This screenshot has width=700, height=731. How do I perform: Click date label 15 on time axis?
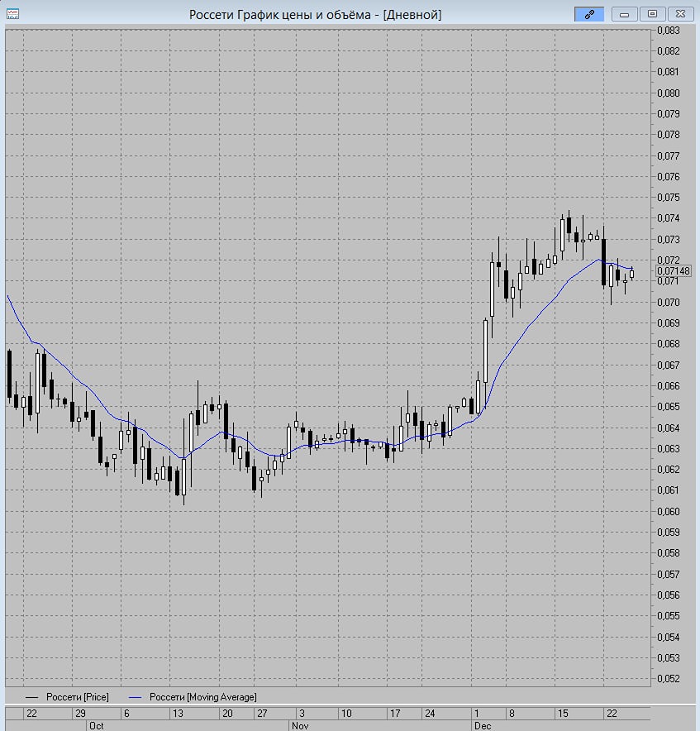(x=563, y=714)
